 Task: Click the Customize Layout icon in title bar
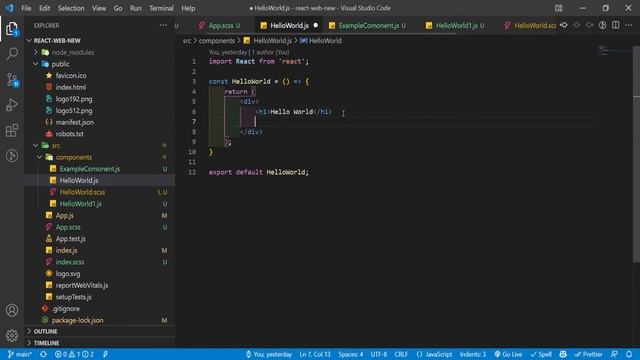[558, 8]
